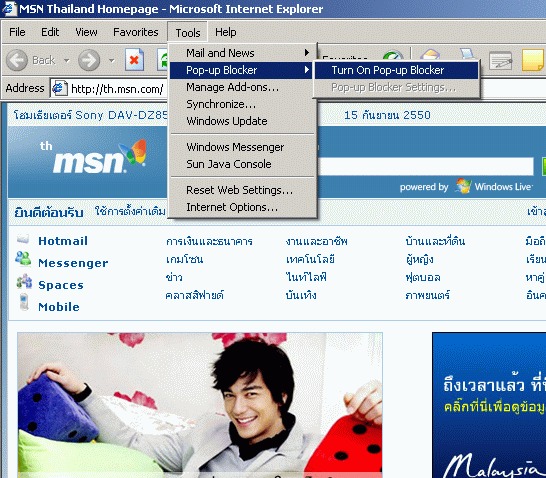Close the Tools menu
546x478 pixels.
click(188, 32)
